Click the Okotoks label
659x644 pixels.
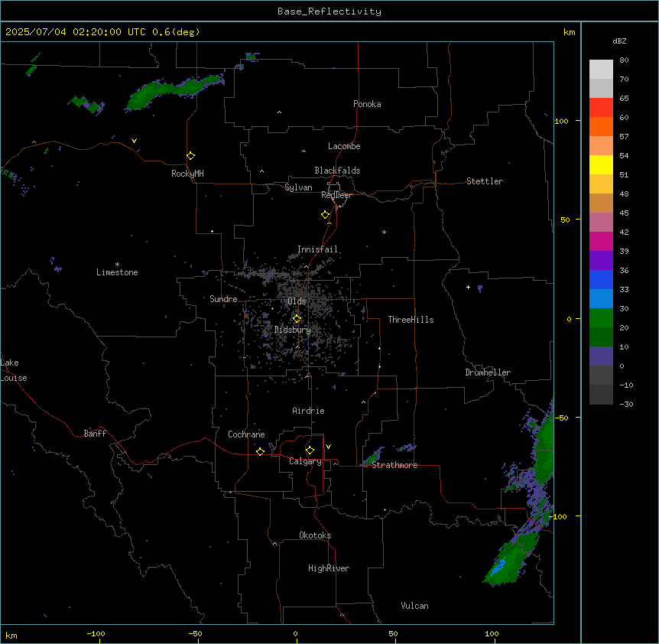click(315, 535)
